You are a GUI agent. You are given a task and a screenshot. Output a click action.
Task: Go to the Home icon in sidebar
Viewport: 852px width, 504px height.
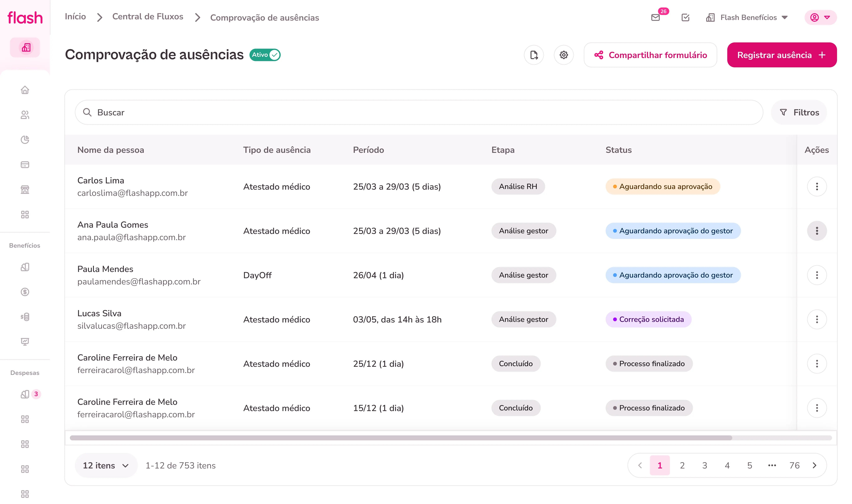coord(25,90)
